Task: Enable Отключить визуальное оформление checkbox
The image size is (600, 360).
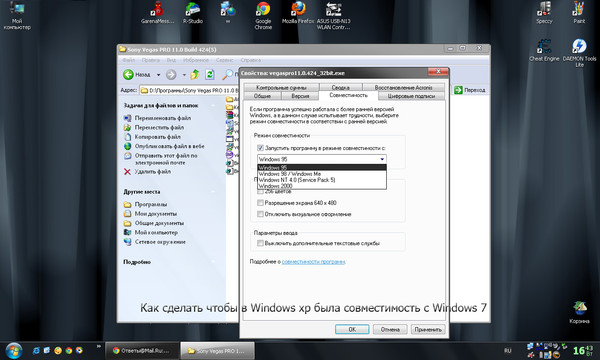Action: (x=260, y=214)
